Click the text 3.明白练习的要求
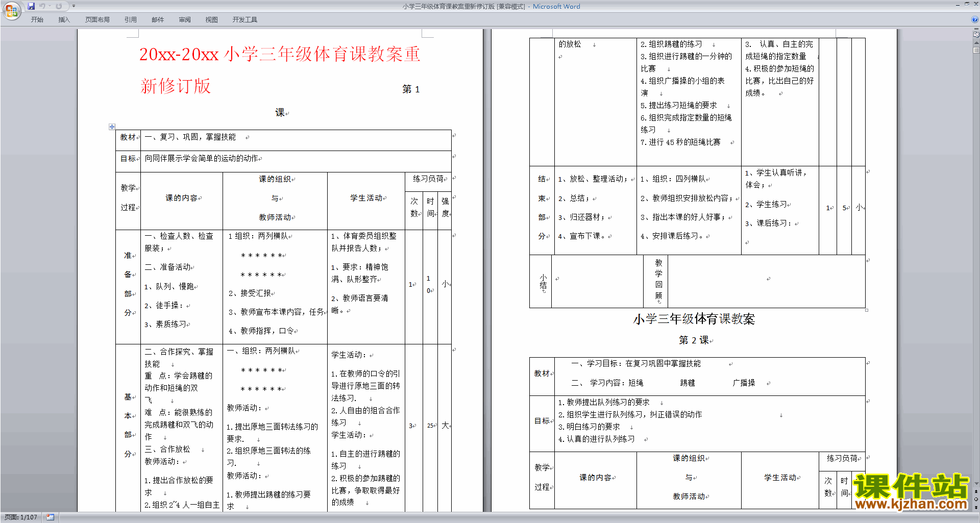Image resolution: width=980 pixels, height=523 pixels. point(589,427)
